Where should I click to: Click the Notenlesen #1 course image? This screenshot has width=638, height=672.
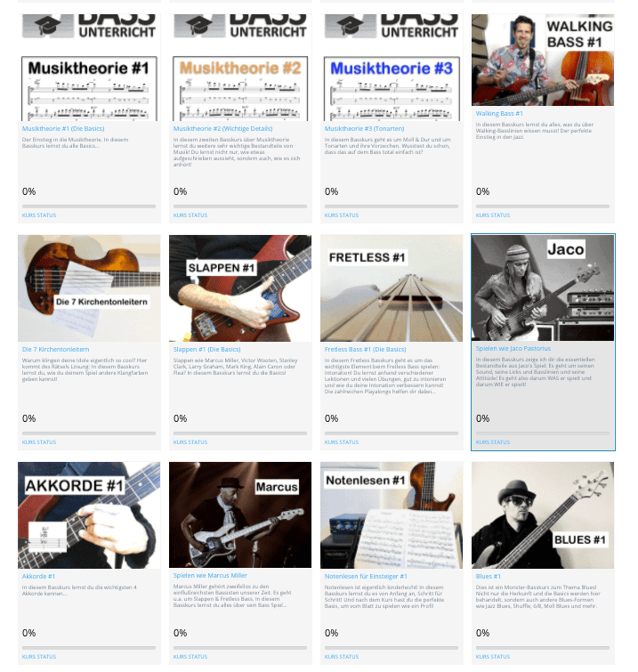point(392,515)
